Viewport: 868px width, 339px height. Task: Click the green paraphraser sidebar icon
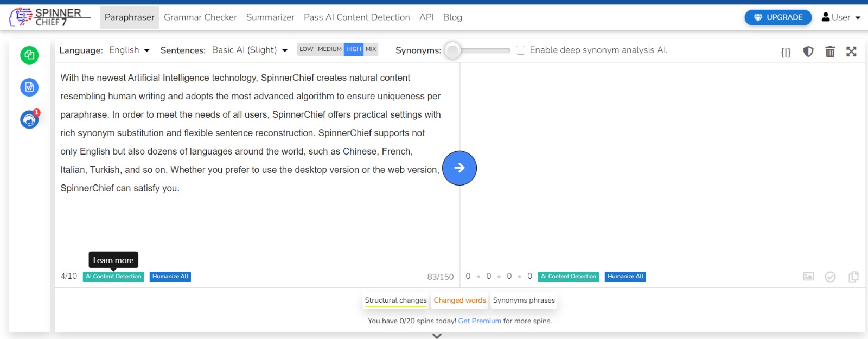pyautogui.click(x=29, y=55)
